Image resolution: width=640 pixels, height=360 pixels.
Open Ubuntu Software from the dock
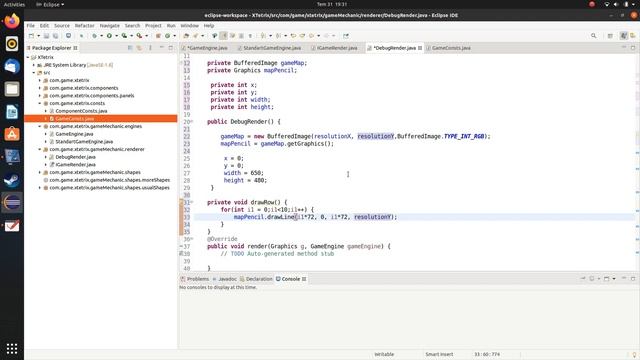(x=12, y=134)
